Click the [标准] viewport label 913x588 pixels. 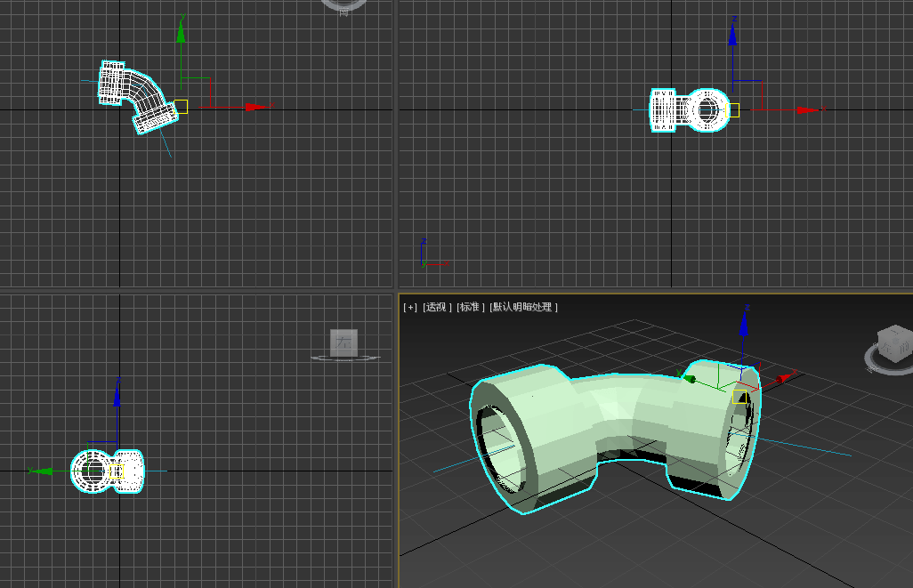(471, 307)
